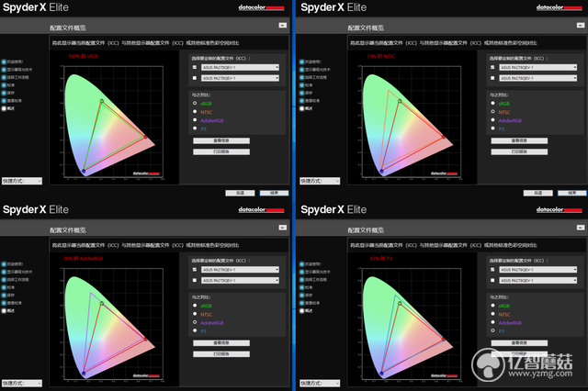Click the green primary marker on 100% sRGB gamut chart
588x391 pixels.
pyautogui.click(x=102, y=101)
